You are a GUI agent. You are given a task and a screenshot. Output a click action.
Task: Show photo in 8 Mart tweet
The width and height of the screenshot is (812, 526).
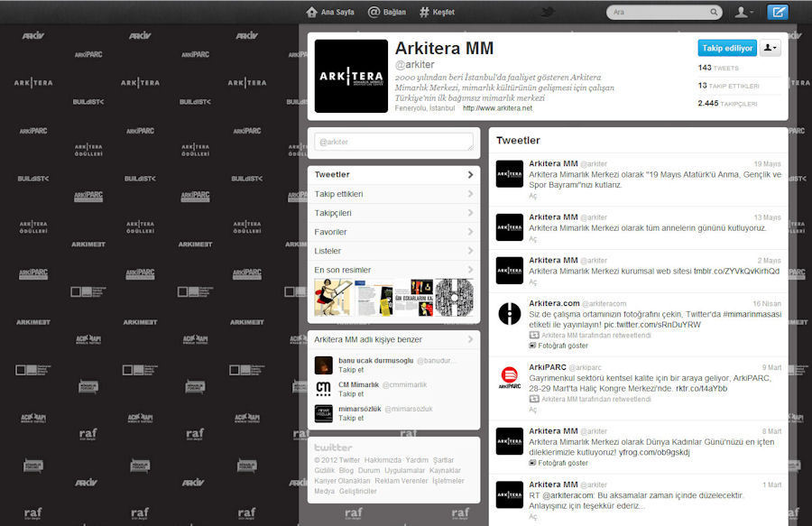[x=558, y=464]
